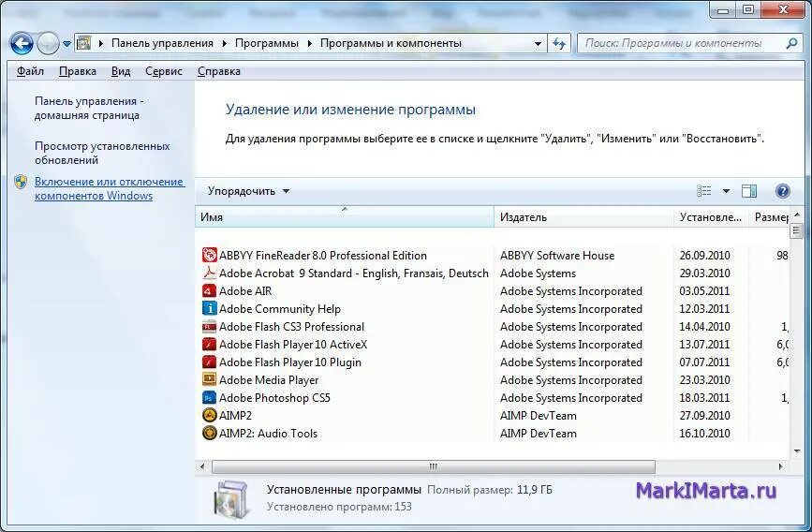The height and width of the screenshot is (532, 812).
Task: Open 'Просмотр установленных обновлений' link
Action: pyautogui.click(x=102, y=153)
